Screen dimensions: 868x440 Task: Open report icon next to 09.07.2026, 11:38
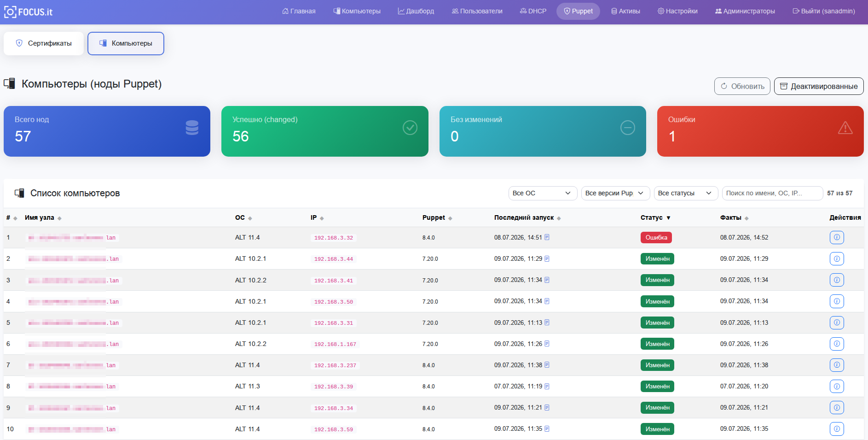tap(547, 365)
